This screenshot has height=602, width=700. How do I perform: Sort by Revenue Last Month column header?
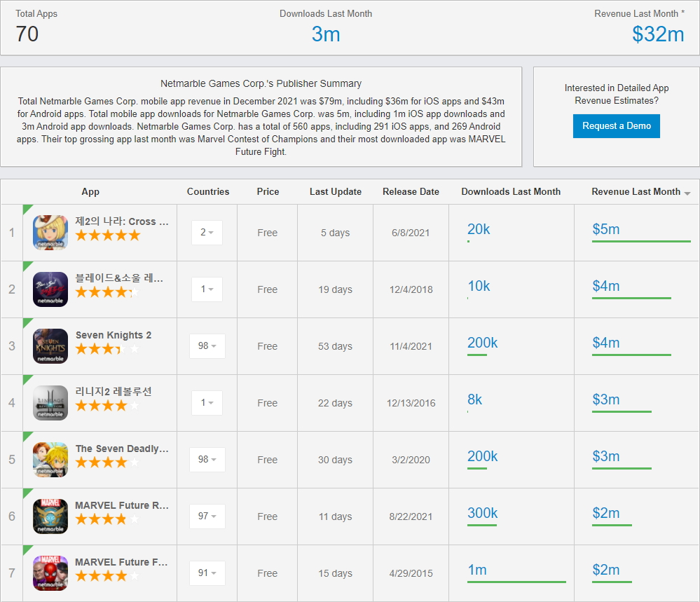pos(636,191)
